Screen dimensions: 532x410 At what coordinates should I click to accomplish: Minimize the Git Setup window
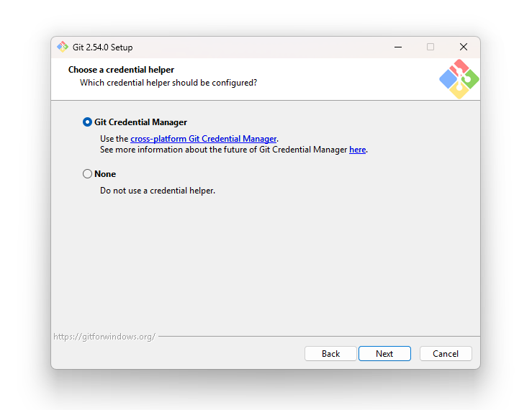pos(398,47)
